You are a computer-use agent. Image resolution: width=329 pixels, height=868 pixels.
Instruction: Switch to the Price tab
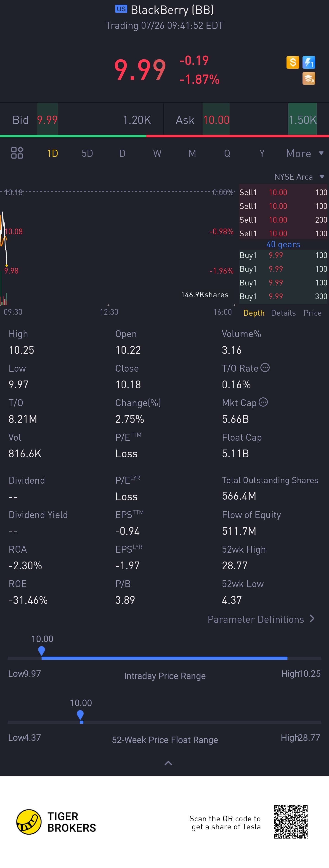pos(313,313)
